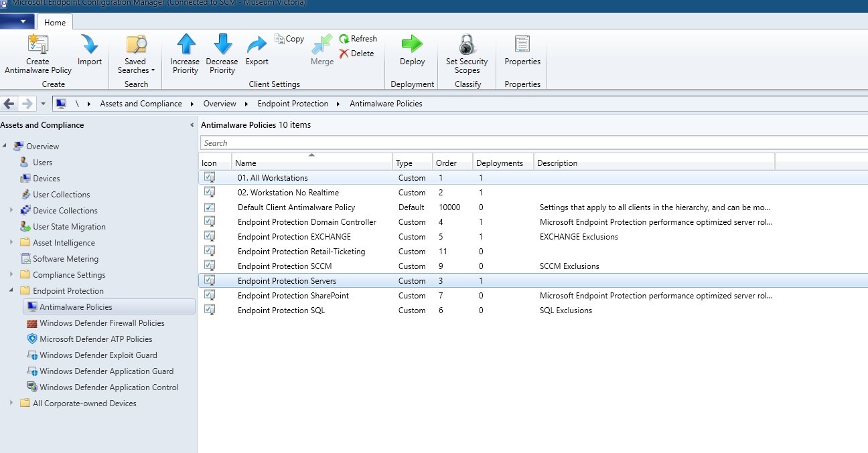Select Endpoint Protection EXCHANGE policy
Screen dimensions: 868x453
[x=533, y=237]
